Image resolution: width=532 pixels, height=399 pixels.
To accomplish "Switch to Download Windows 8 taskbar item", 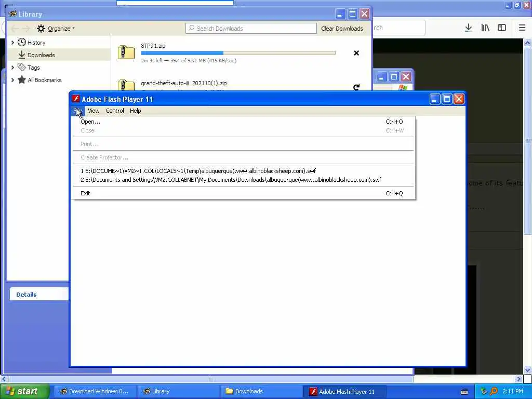I will (x=96, y=391).
